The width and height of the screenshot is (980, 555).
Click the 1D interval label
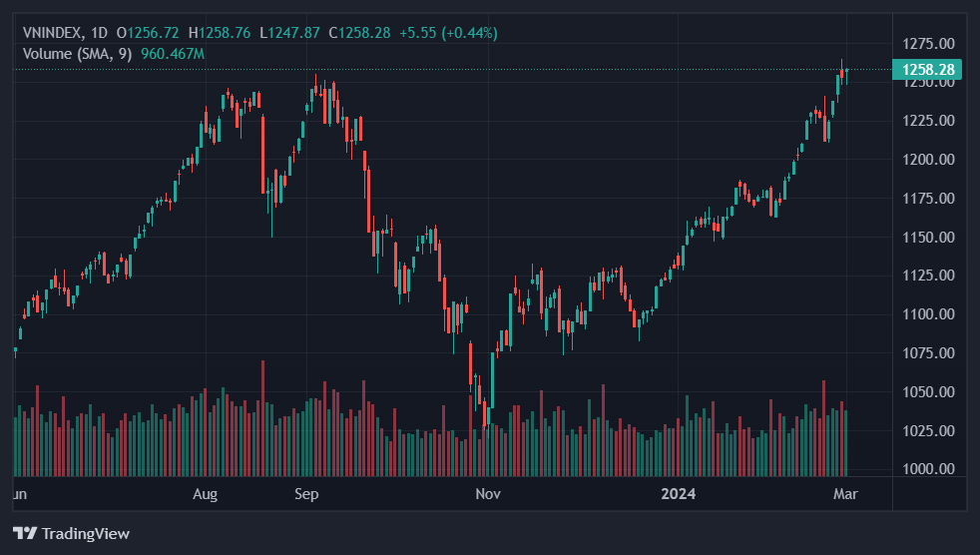tap(99, 33)
